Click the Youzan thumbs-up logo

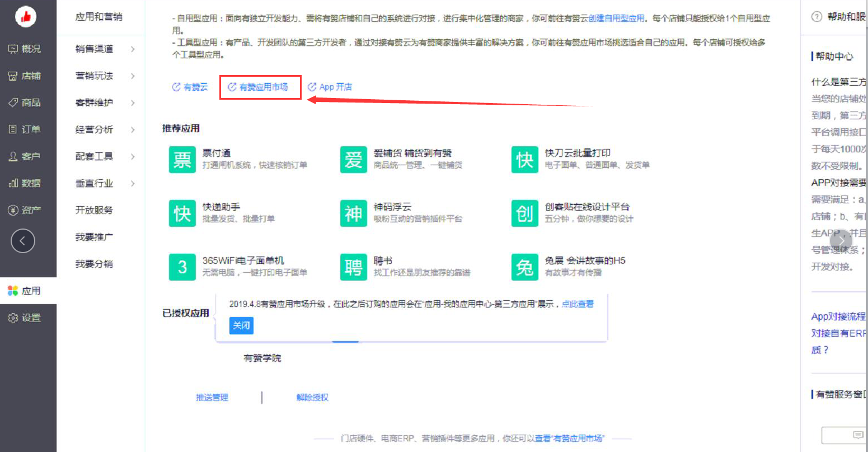pos(25,17)
